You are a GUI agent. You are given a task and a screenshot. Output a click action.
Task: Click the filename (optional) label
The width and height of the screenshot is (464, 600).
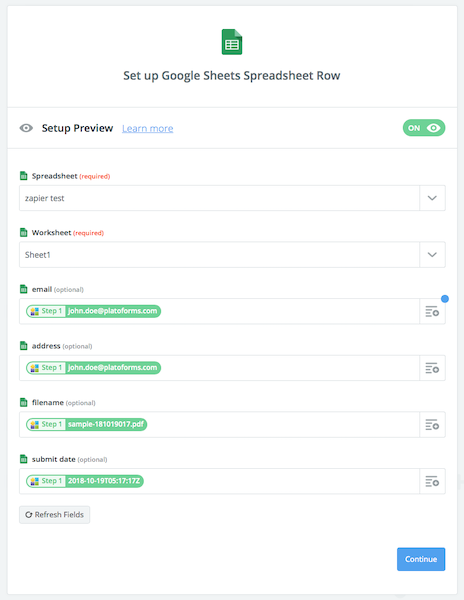click(x=63, y=403)
